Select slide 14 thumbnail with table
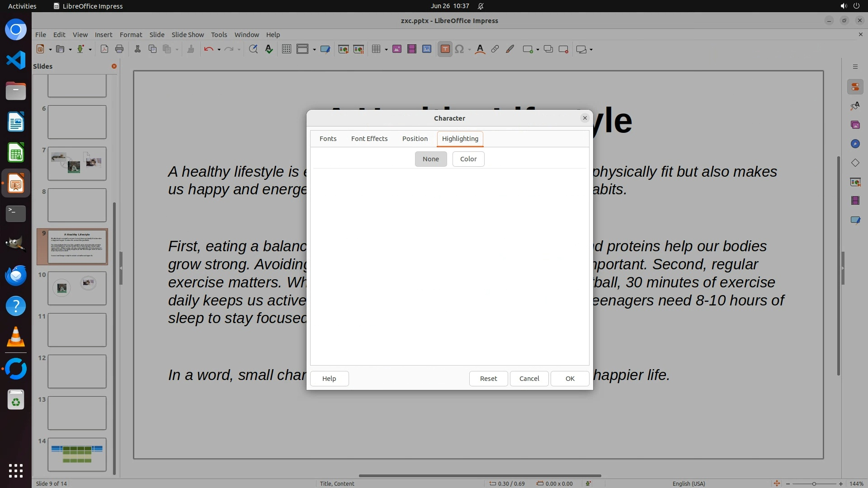The image size is (868, 488). [77, 455]
